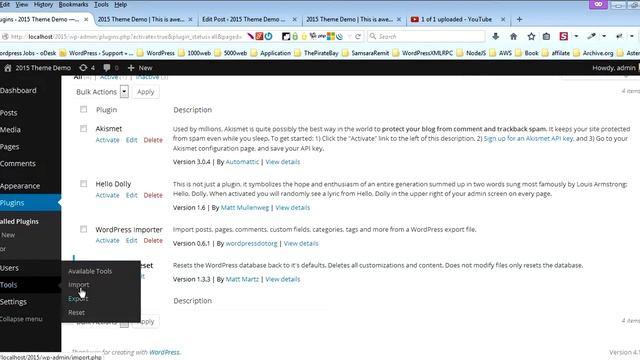640x360 pixels.
Task: Open the bookmarks list icon beside the star
Action: pos(547,36)
